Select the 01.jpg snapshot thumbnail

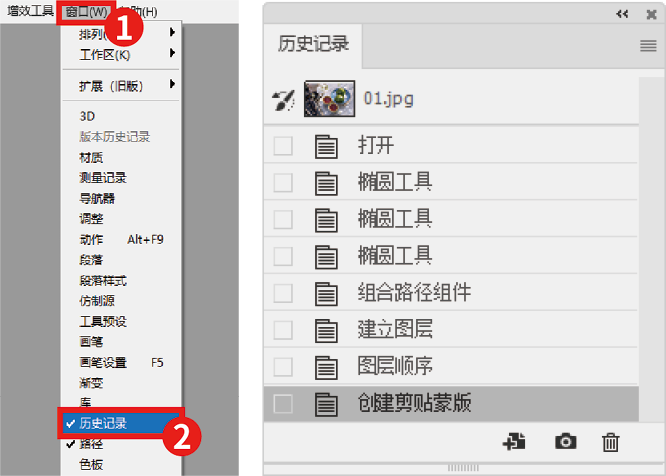pos(330,99)
